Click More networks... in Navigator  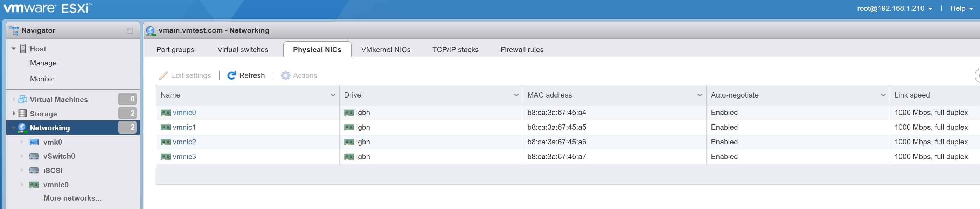pyautogui.click(x=72, y=199)
